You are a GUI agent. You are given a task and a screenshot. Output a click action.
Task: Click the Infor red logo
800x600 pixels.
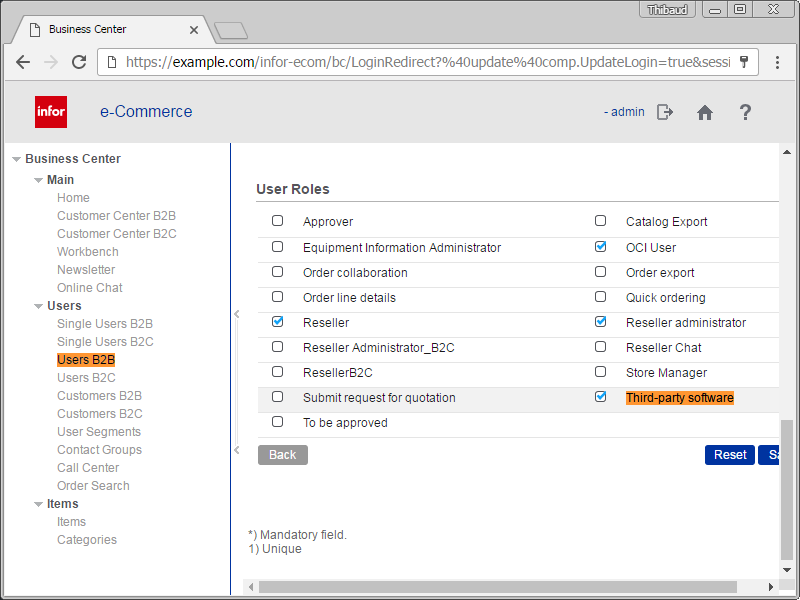(51, 112)
